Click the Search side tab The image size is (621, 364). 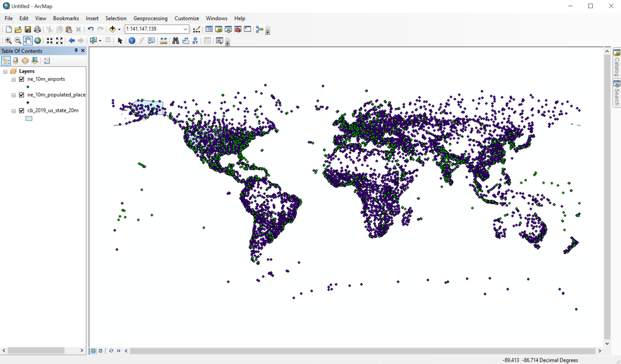pos(617,94)
